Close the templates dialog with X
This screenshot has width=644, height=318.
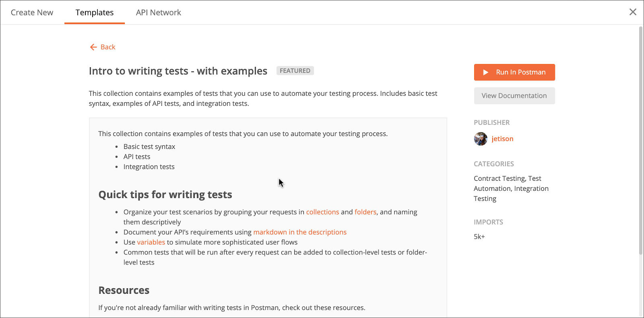pos(633,12)
